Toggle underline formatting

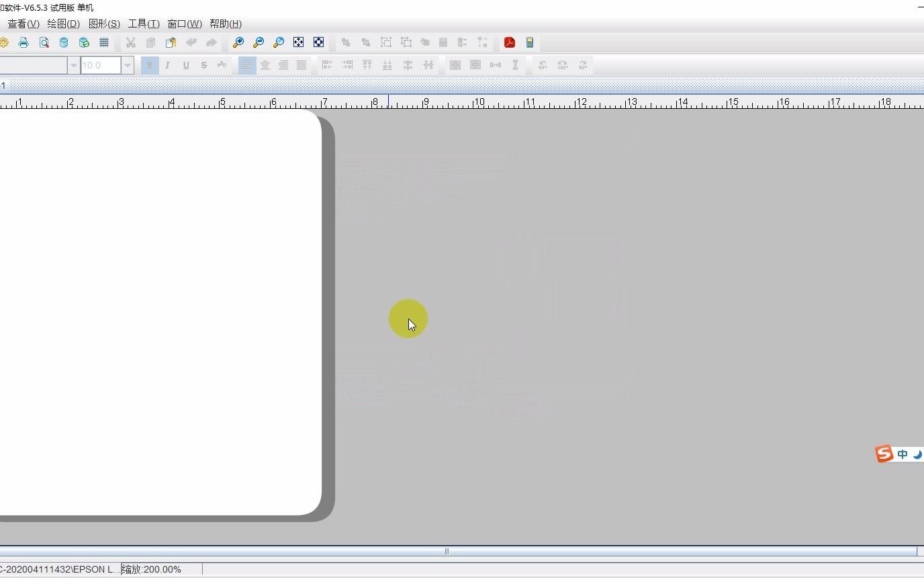[x=186, y=65]
